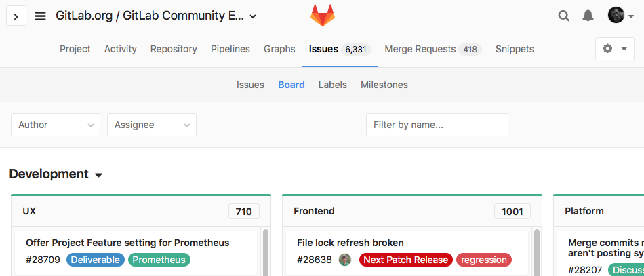Go to the Snippets tab
The width and height of the screenshot is (644, 276).
pos(515,49)
